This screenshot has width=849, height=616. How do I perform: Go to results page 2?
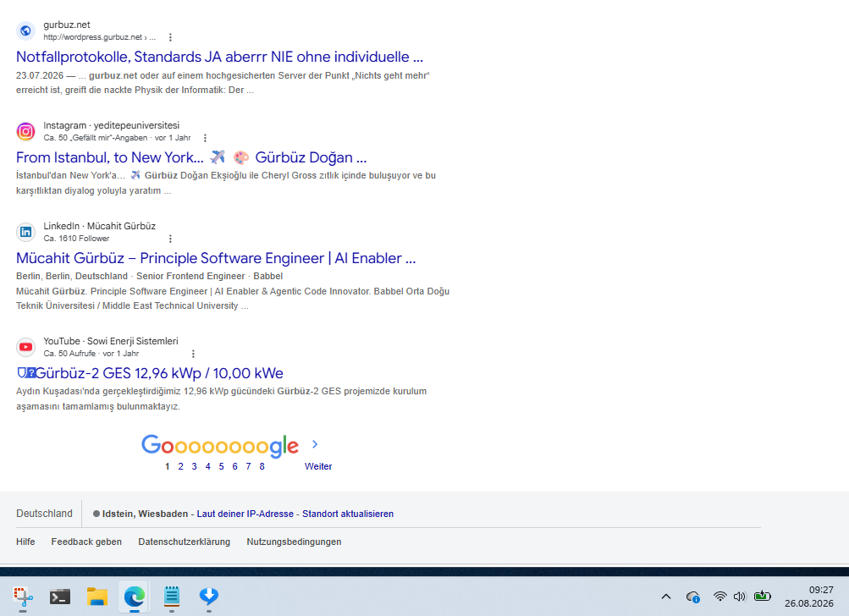coord(180,466)
